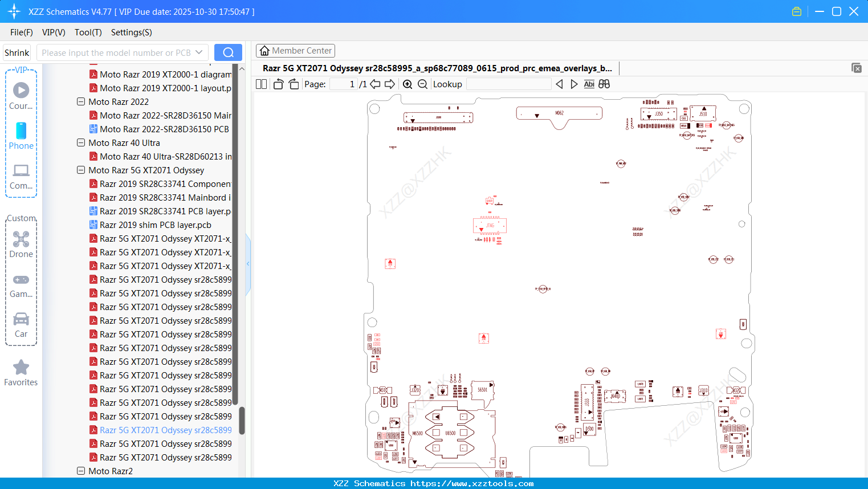The image size is (868, 489).
Task: Toggle the Abi text match option
Action: click(589, 84)
